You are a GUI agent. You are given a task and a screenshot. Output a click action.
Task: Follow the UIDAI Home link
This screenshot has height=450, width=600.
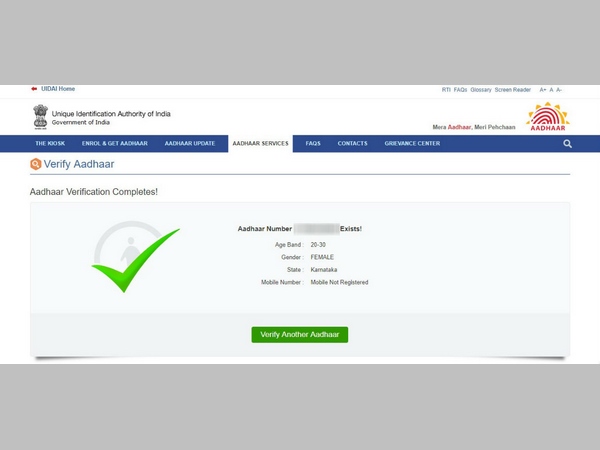58,89
